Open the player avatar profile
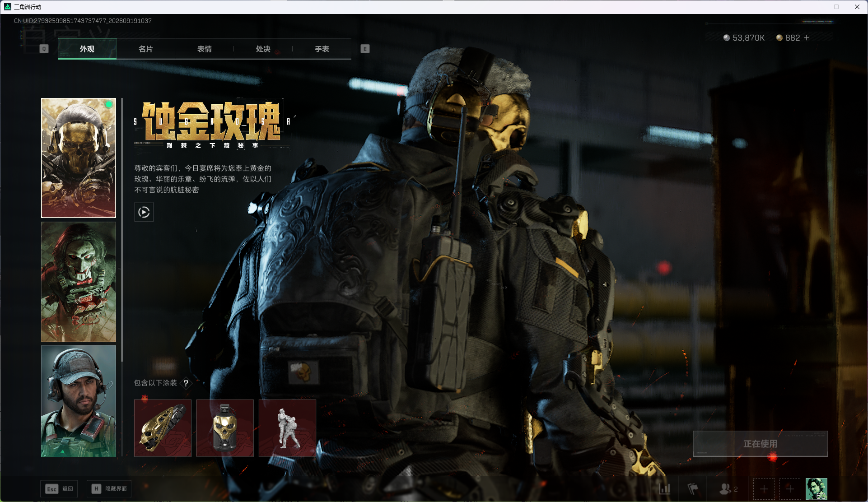The width and height of the screenshot is (868, 502). click(817, 489)
